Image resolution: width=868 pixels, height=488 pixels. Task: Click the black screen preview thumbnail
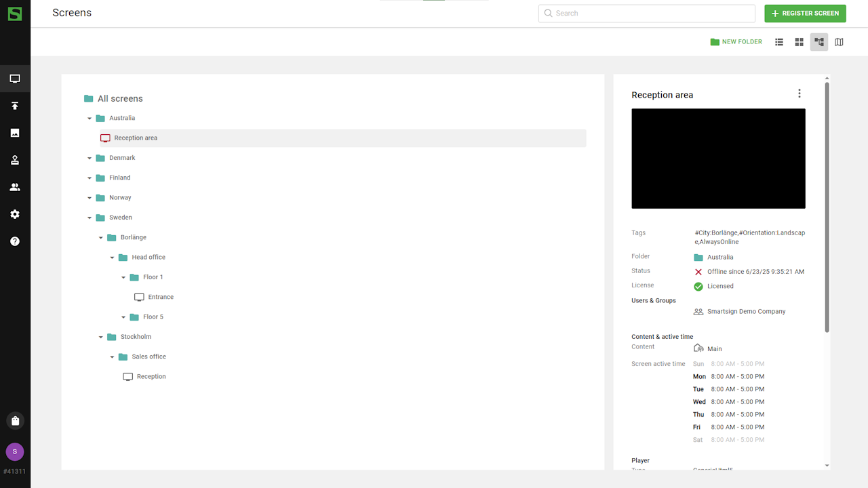click(718, 159)
